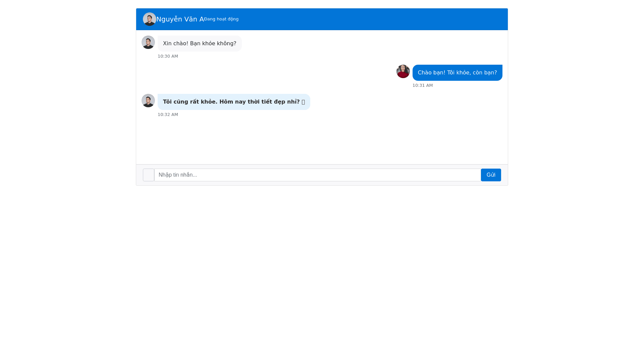Select the 'Xin chào! Bạn khỏe không?' message bubble
The width and height of the screenshot is (644, 362).
tap(199, 44)
